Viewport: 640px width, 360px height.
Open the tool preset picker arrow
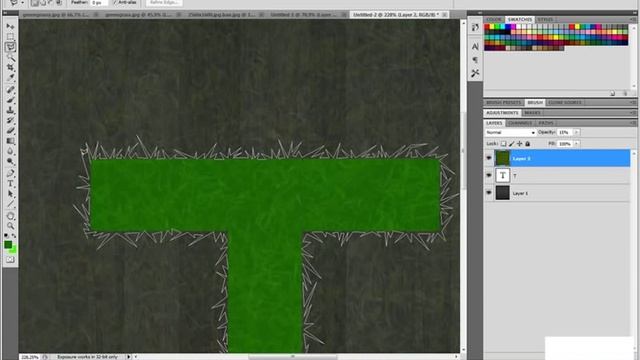pyautogui.click(x=22, y=2)
